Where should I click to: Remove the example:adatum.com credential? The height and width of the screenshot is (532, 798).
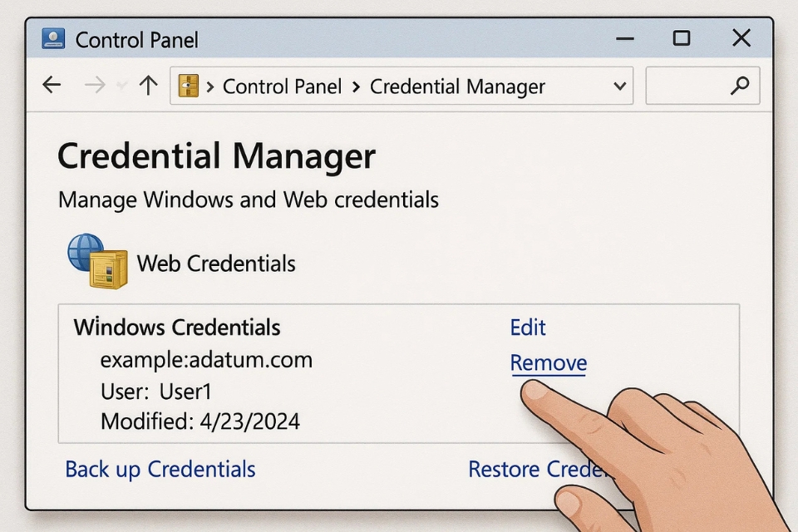(x=548, y=363)
